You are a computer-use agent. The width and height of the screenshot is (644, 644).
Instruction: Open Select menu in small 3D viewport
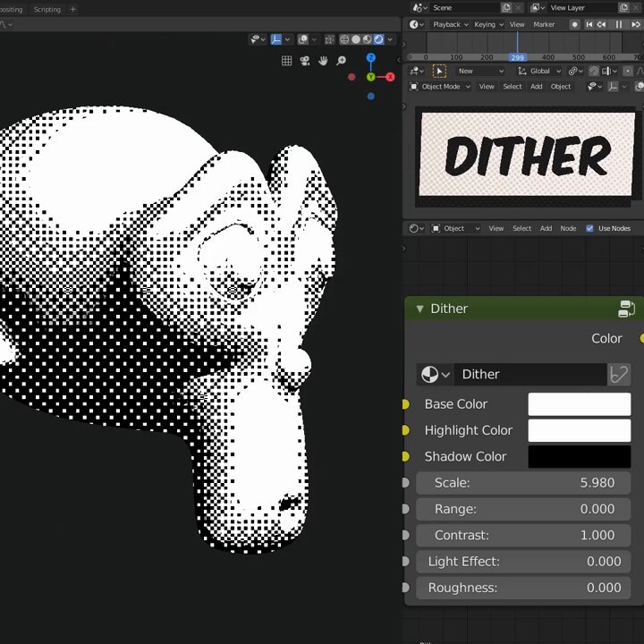(x=513, y=87)
